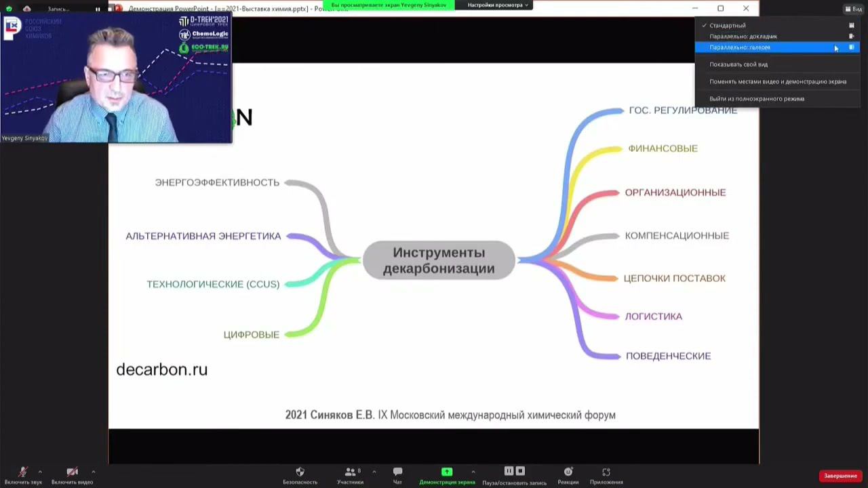Screen dimensions: 868x488
Task: Click the unmute microphone icon
Action: tap(23, 472)
